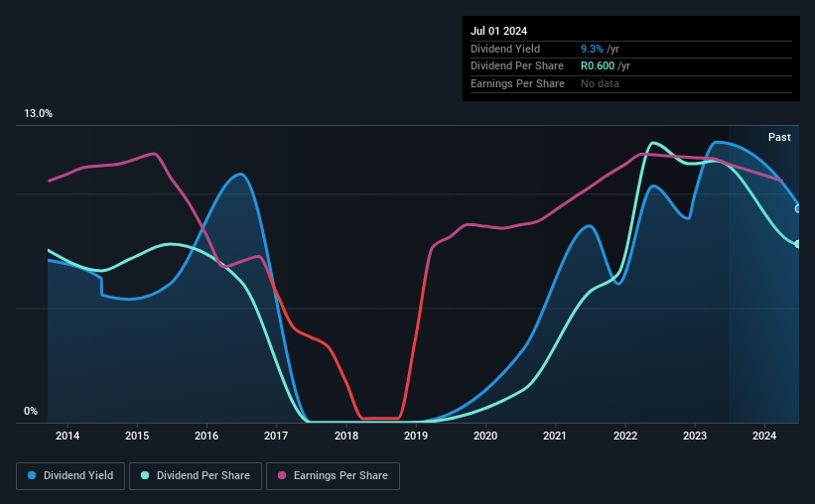The width and height of the screenshot is (815, 504).
Task: Click the No data earnings value
Action: [600, 83]
